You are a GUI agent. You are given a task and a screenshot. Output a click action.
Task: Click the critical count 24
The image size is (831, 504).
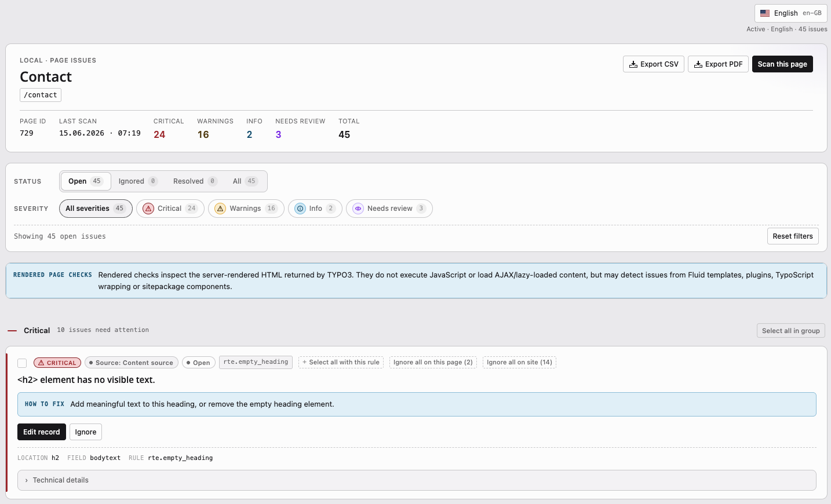(159, 134)
